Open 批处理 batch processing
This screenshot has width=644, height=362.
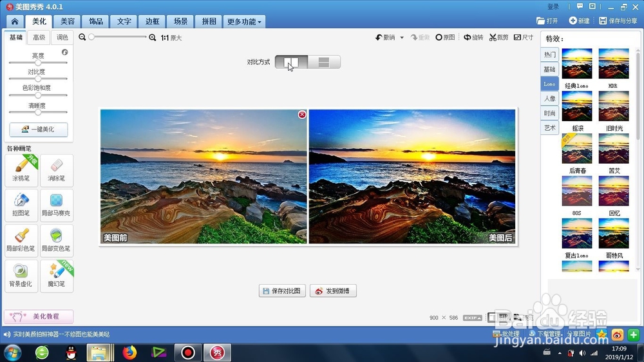(x=506, y=334)
